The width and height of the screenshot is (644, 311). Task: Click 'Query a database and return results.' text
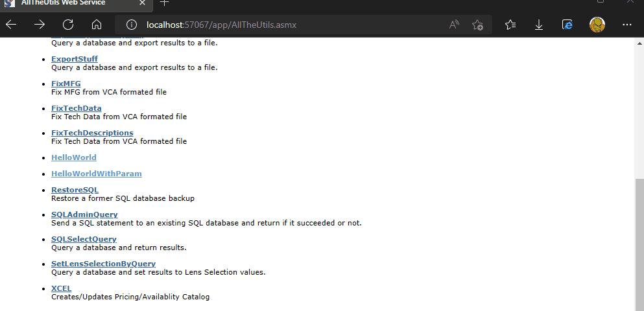coord(119,248)
